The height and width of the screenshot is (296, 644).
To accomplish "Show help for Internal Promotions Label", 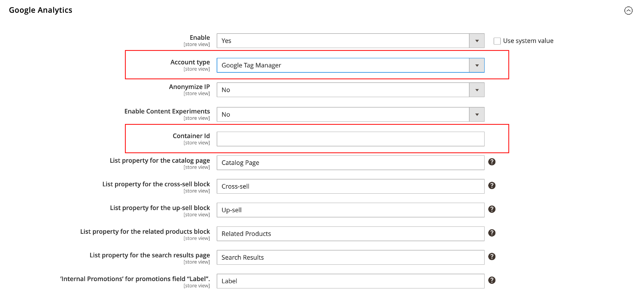I will coord(492,280).
